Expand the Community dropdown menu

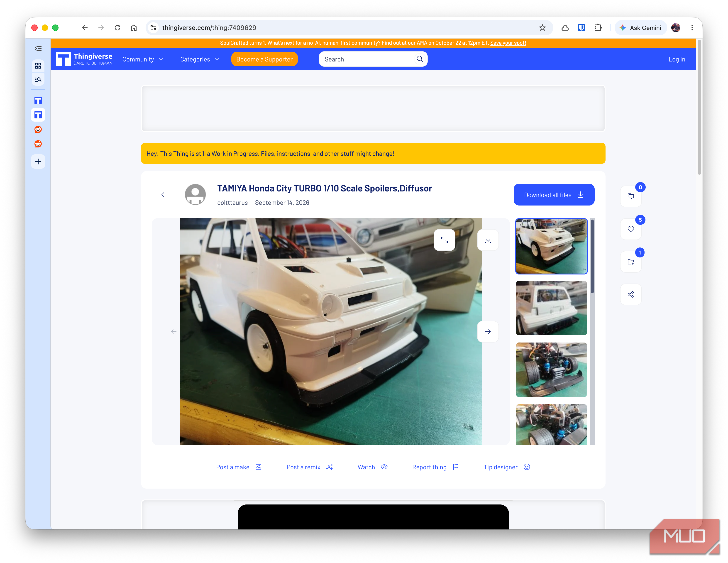click(x=143, y=59)
